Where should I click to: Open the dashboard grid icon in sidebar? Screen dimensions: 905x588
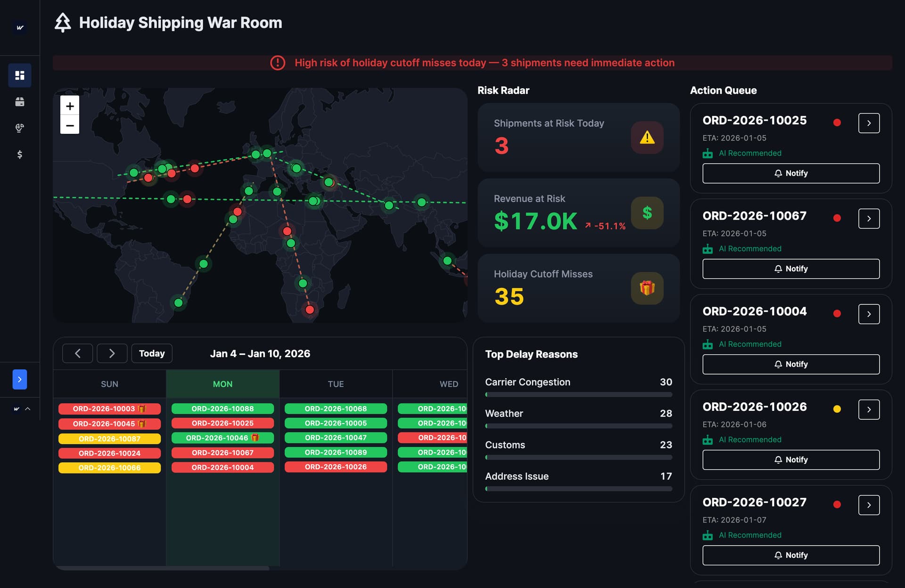(20, 75)
